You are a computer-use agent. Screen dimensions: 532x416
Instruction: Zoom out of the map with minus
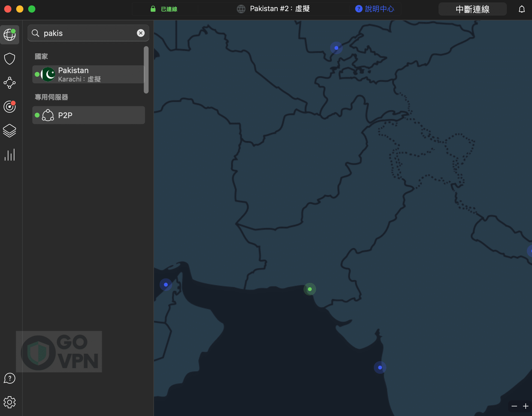(514, 406)
